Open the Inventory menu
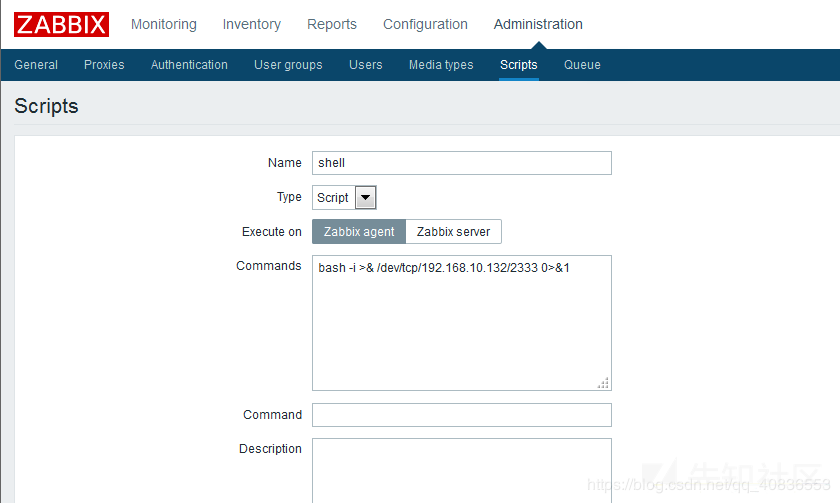840x503 pixels. point(251,24)
